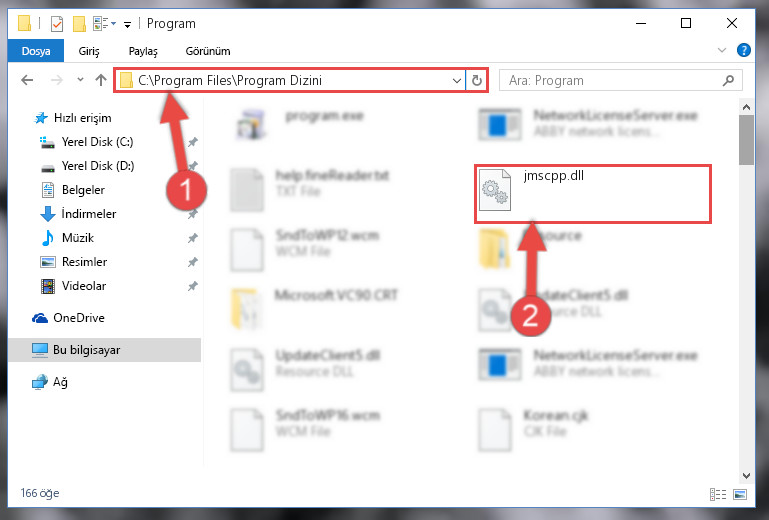The width and height of the screenshot is (769, 520).
Task: Open the help question mark icon
Action: pos(743,50)
